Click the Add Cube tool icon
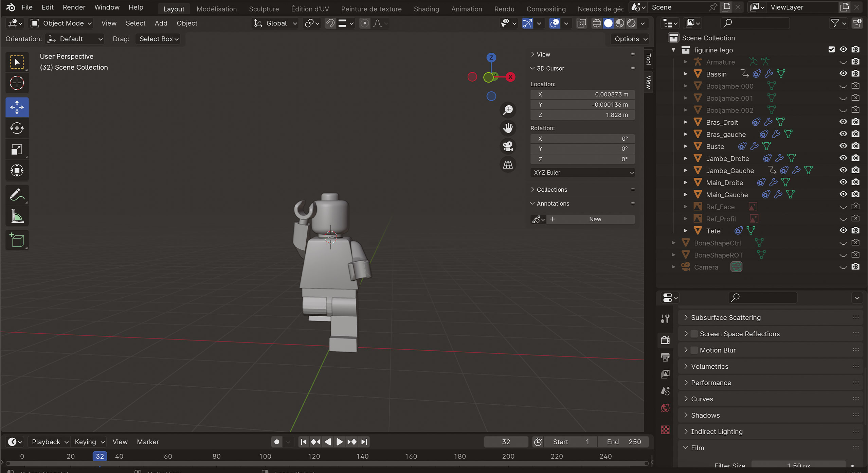Viewport: 868px width, 473px height. point(17,240)
